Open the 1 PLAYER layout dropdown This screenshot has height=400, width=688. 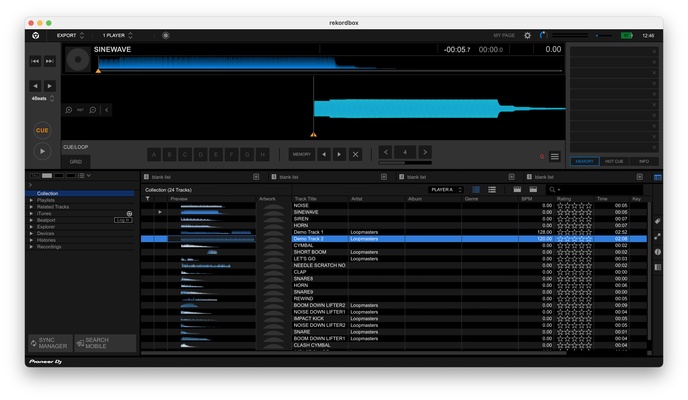[117, 36]
